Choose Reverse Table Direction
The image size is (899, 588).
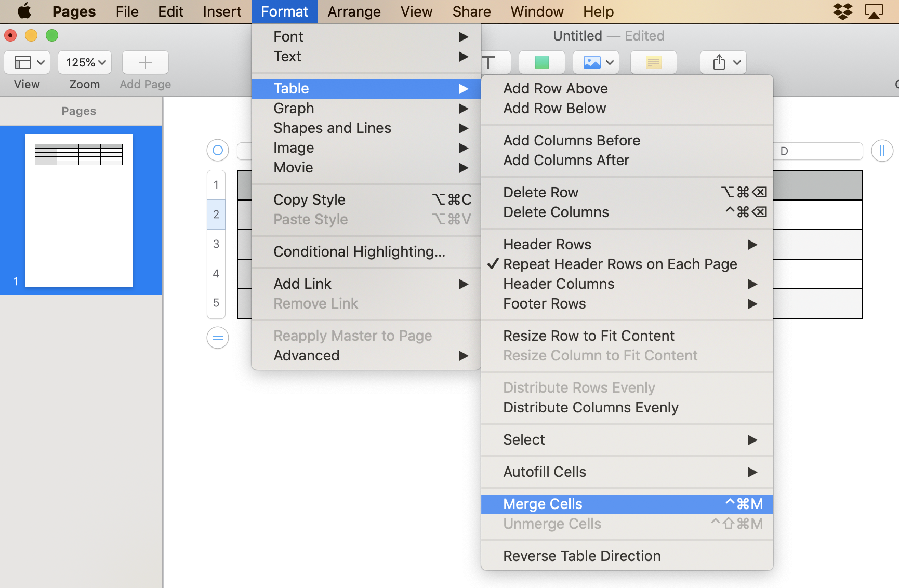(627, 556)
